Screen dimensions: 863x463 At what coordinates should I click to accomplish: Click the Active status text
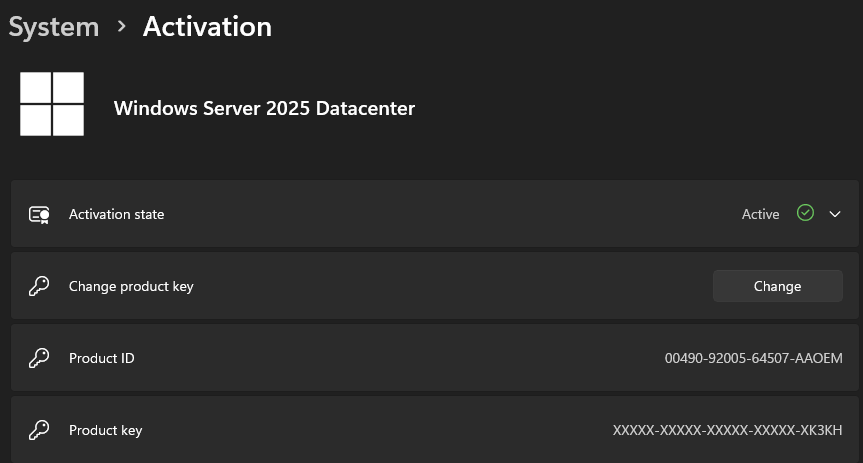pos(760,214)
